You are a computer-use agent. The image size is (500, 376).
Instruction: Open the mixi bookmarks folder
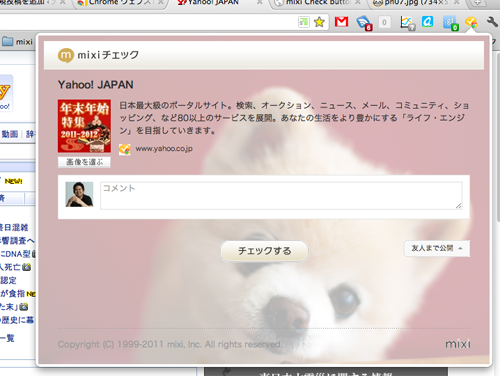coord(17,42)
